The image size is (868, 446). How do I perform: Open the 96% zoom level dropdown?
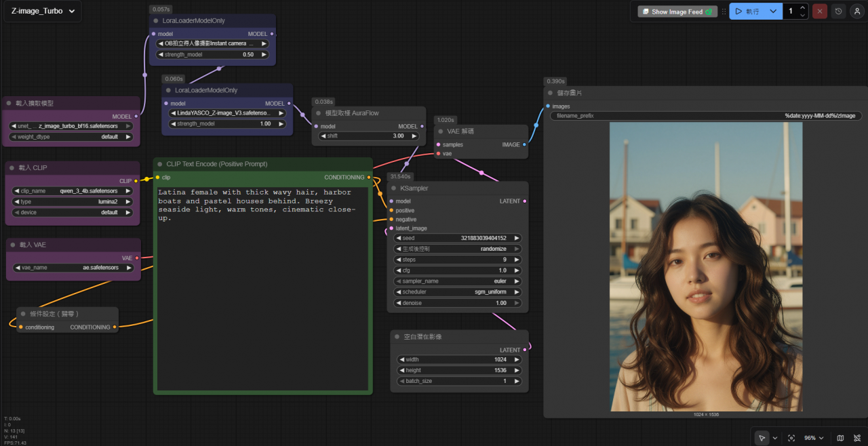point(814,438)
